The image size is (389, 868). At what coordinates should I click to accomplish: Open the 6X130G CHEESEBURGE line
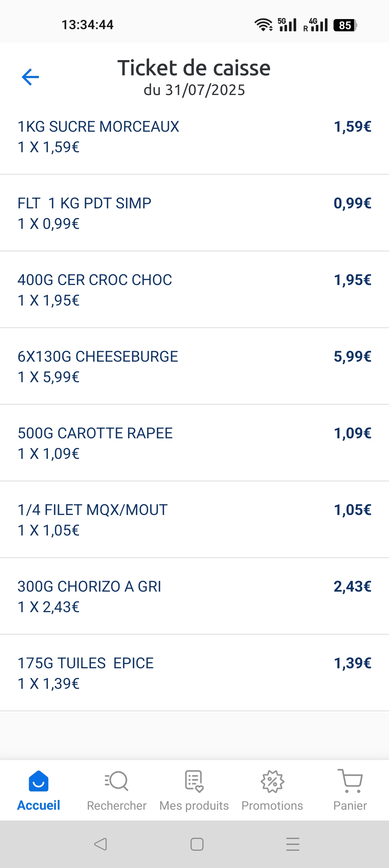coord(98,357)
